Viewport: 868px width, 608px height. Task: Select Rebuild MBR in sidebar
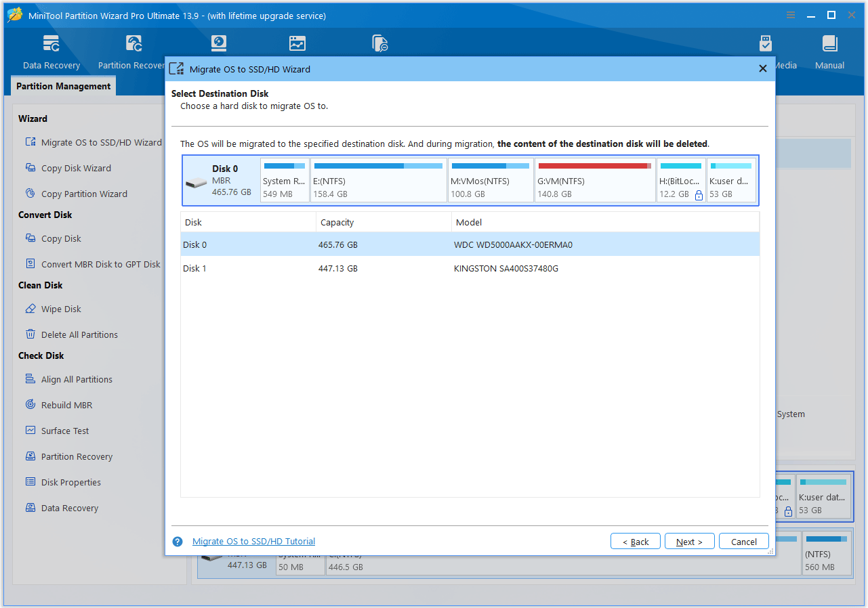[x=66, y=405]
